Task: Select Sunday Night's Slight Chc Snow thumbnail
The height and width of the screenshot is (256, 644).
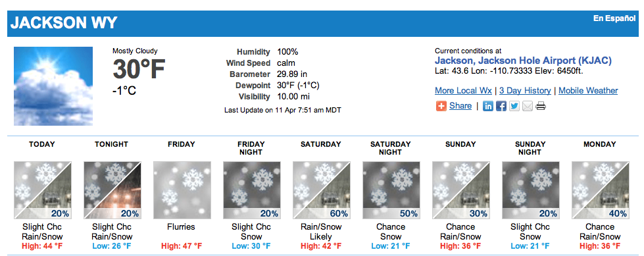Action: (x=530, y=190)
